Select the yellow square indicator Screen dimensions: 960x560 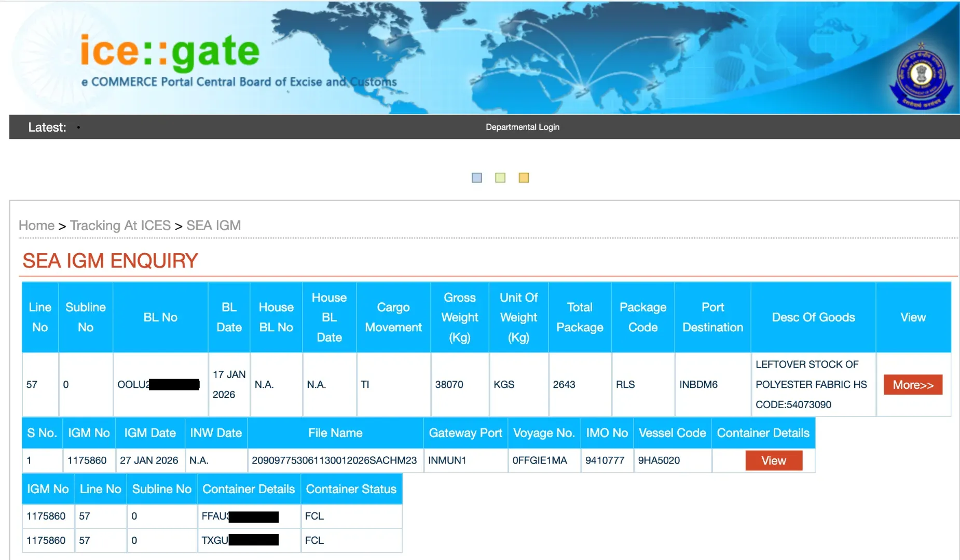524,178
